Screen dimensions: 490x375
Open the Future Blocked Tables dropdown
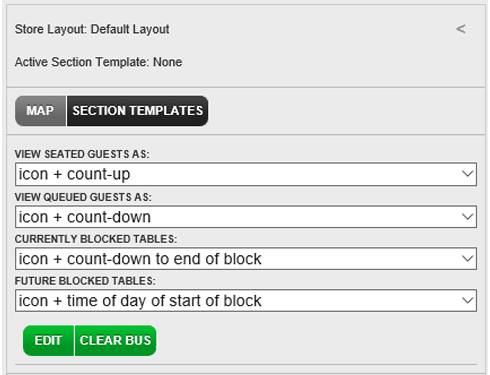(246, 301)
